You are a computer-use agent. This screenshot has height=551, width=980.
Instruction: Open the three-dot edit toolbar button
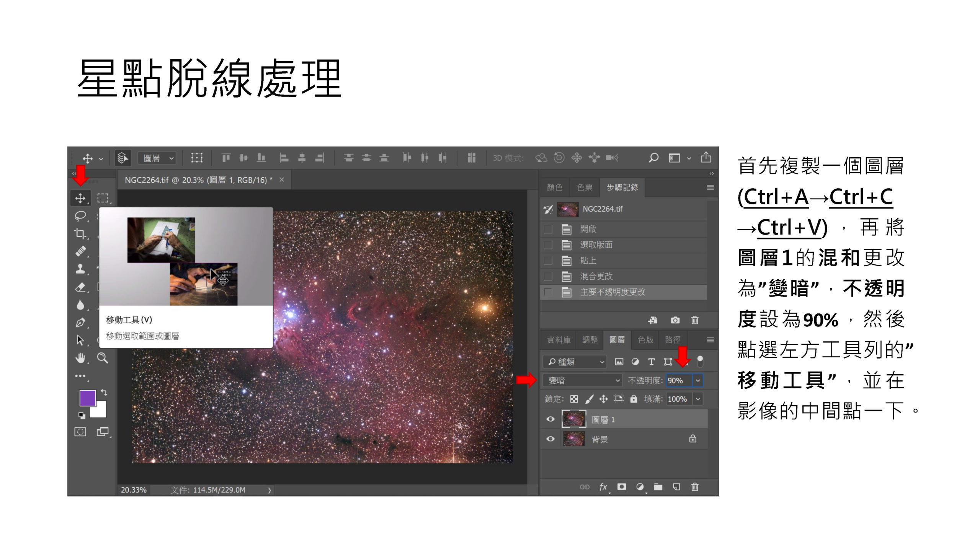click(x=80, y=376)
